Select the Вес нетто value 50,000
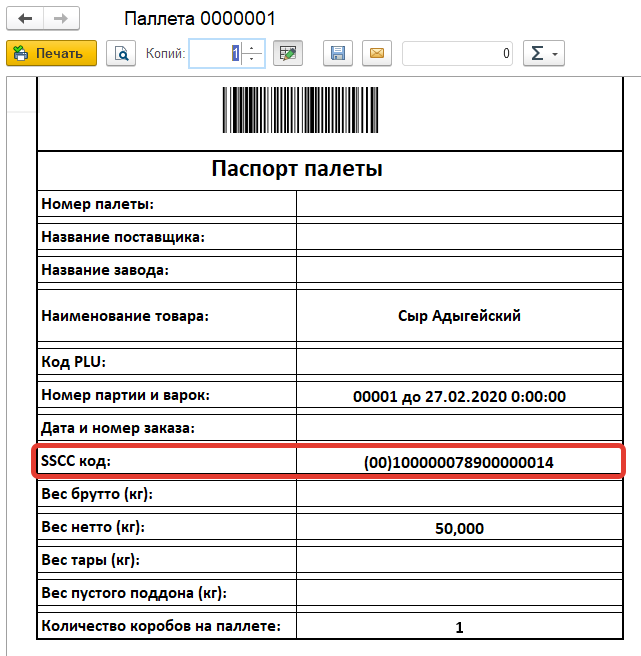Image resolution: width=641 pixels, height=656 pixels. click(459, 528)
